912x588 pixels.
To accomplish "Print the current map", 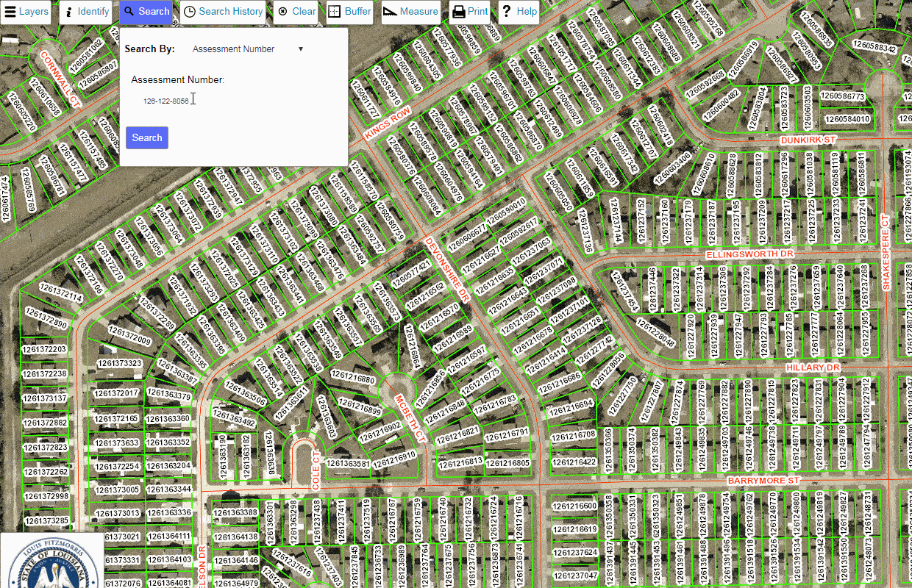I will [x=469, y=12].
